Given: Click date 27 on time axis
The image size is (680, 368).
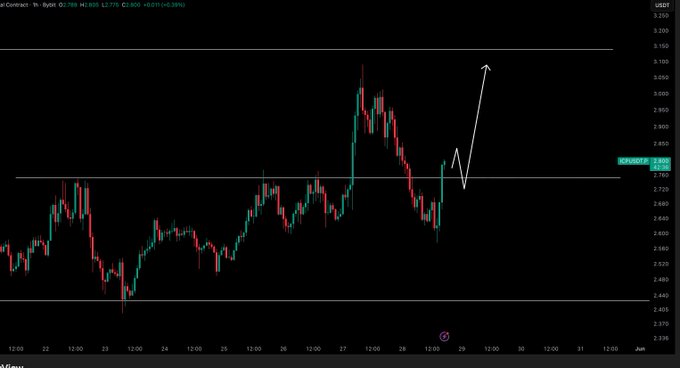Looking at the screenshot, I should (x=343, y=348).
